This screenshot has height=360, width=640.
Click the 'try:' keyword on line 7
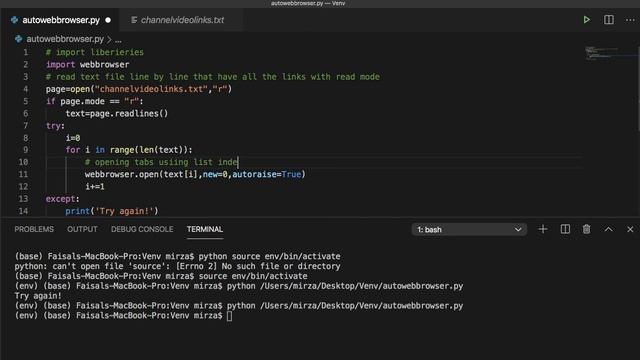[x=55, y=126]
